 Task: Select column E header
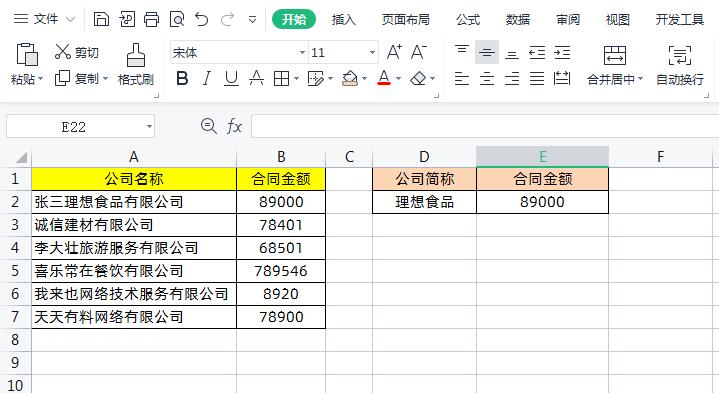[542, 157]
